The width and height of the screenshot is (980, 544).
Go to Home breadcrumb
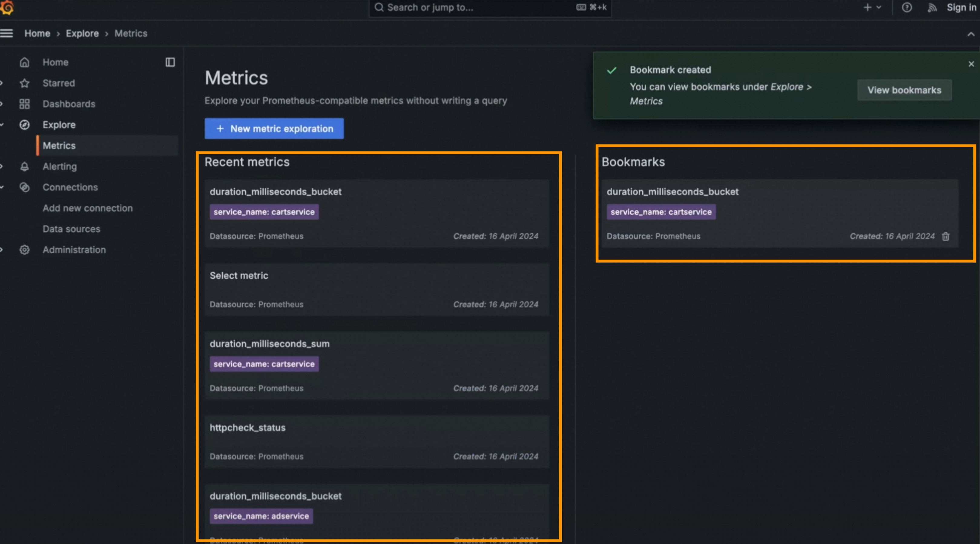coord(37,34)
